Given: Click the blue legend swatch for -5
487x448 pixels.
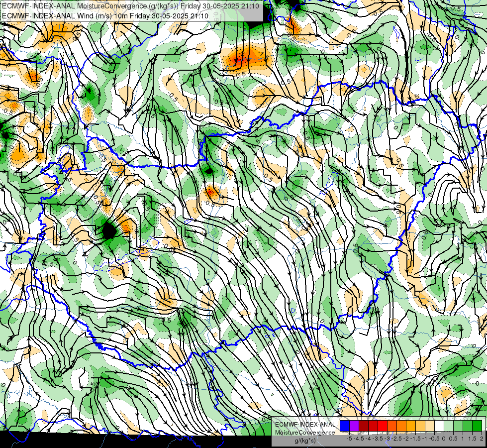Looking at the screenshot, I should click(x=345, y=426).
